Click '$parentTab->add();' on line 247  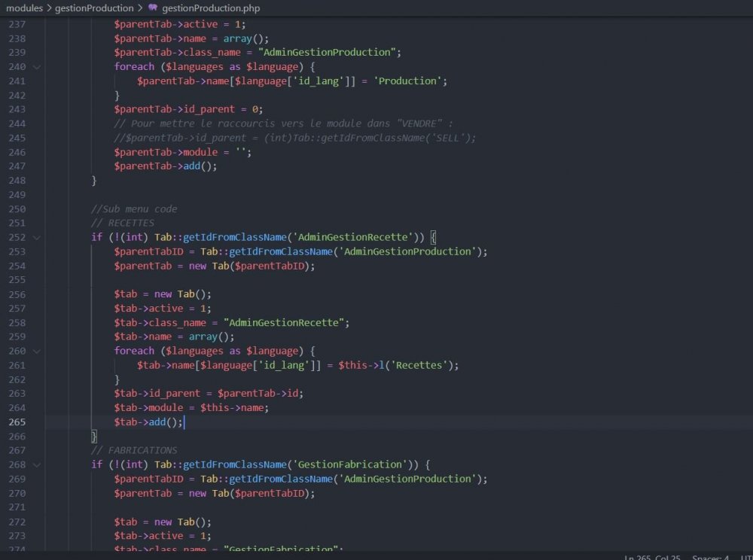165,166
